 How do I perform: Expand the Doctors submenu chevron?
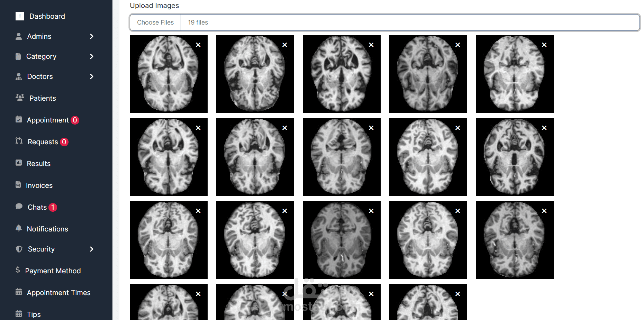[92, 76]
